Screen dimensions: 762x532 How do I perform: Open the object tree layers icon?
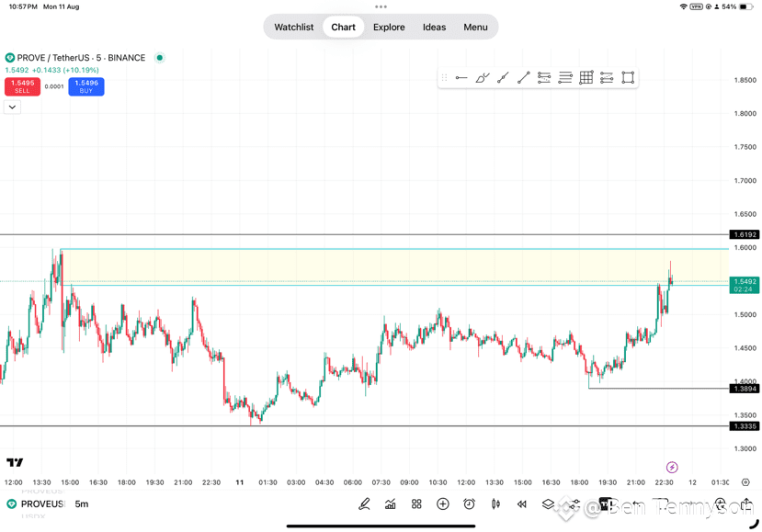(548, 504)
